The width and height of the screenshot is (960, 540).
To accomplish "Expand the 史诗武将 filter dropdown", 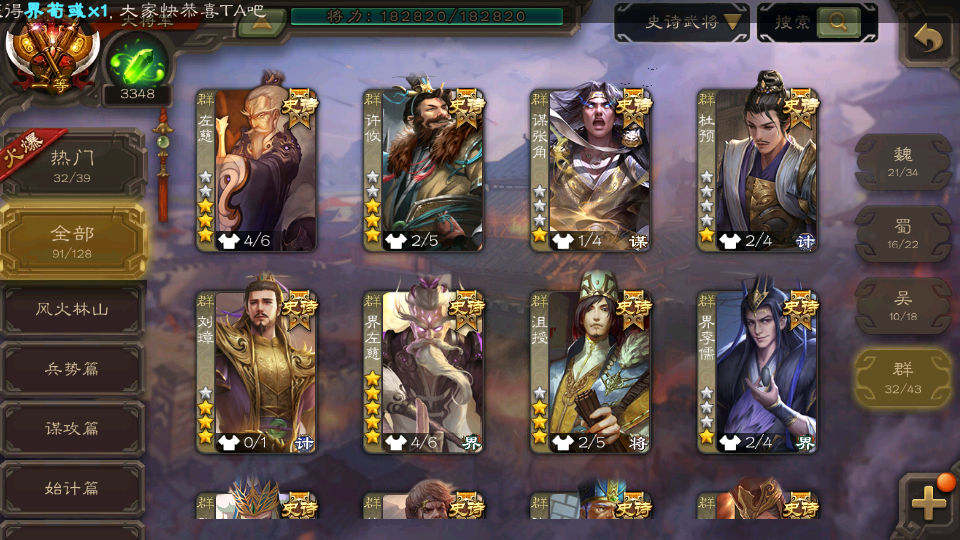I will pyautogui.click(x=682, y=23).
